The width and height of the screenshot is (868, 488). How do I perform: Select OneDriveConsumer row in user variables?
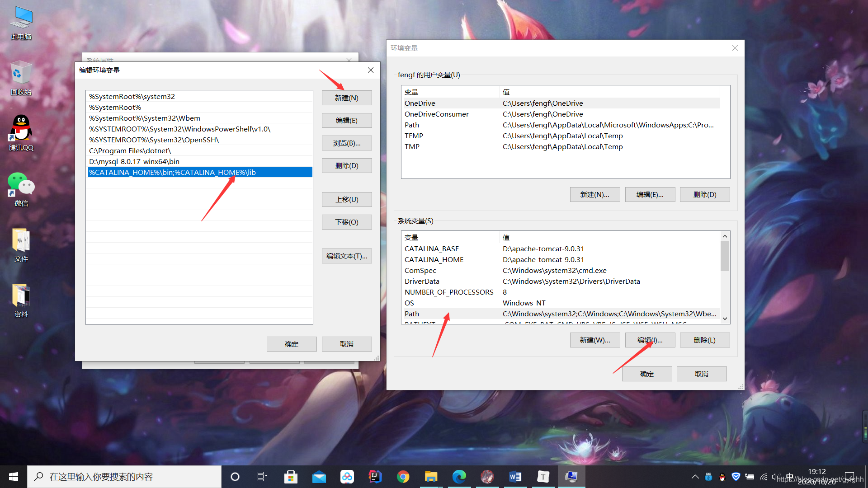coord(561,114)
